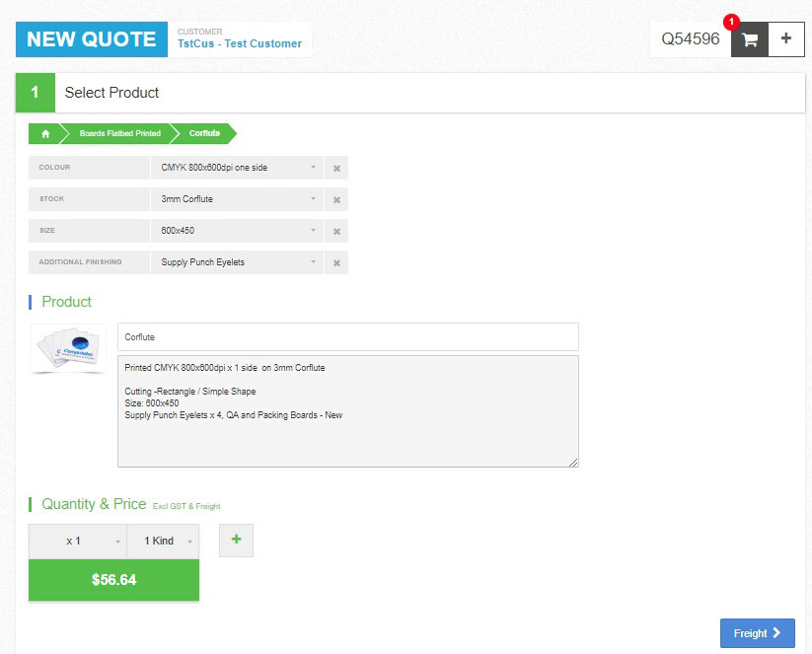Click quote number Q54596
The image size is (812, 654).
coord(691,39)
